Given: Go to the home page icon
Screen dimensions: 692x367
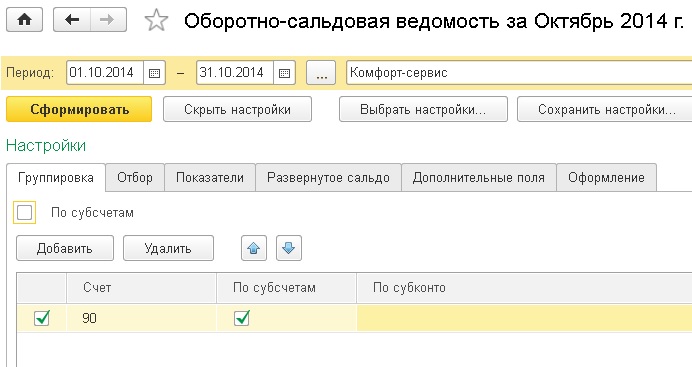Looking at the screenshot, I should (24, 20).
